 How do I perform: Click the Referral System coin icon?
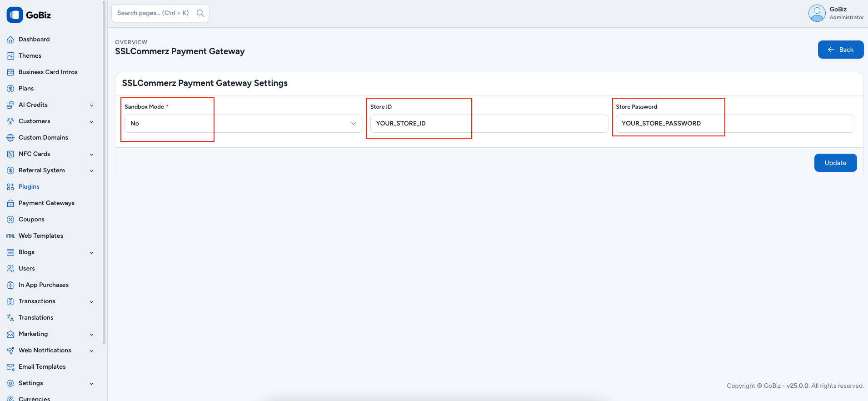point(10,170)
